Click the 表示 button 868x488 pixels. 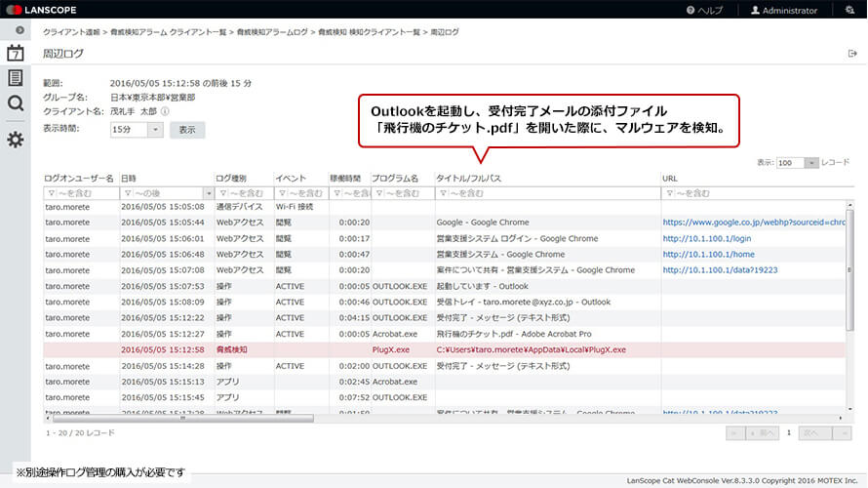tap(187, 130)
